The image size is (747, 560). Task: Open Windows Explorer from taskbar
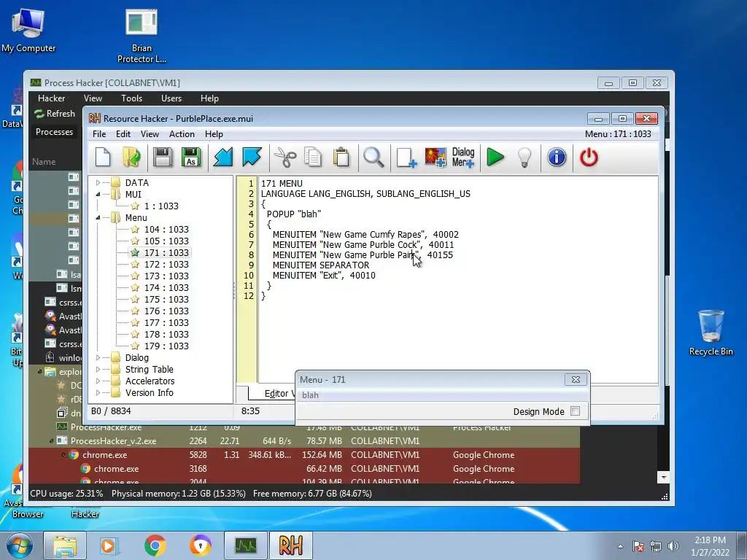point(65,545)
